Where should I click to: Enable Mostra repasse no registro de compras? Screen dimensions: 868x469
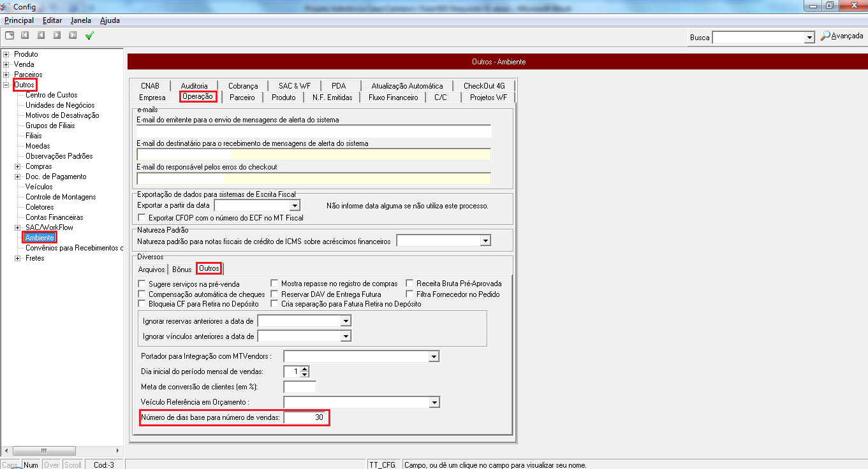274,284
